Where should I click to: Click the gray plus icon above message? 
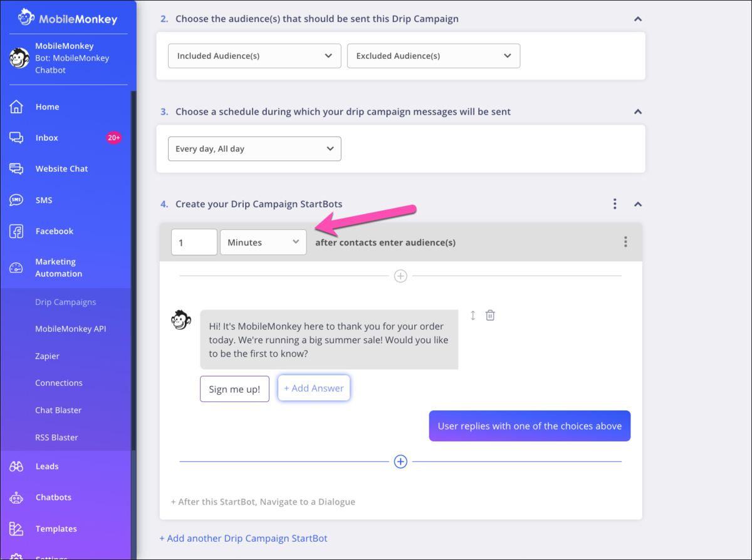[x=400, y=276]
